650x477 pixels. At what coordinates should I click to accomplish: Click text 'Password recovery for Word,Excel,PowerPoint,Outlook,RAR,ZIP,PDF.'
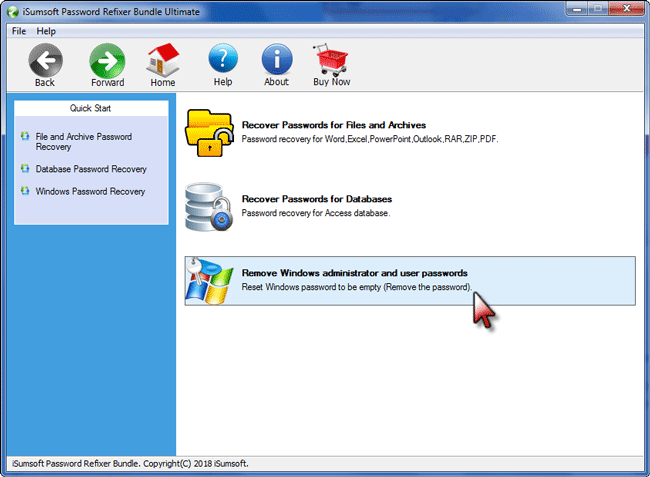tap(370, 139)
